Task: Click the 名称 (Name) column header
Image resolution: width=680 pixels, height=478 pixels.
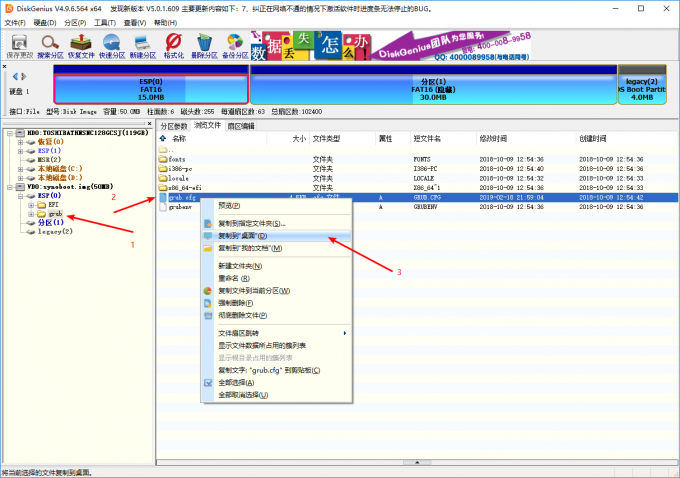Action: coord(181,139)
